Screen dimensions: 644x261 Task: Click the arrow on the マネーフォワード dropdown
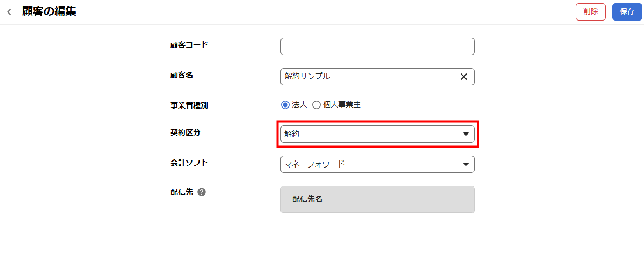click(x=465, y=164)
